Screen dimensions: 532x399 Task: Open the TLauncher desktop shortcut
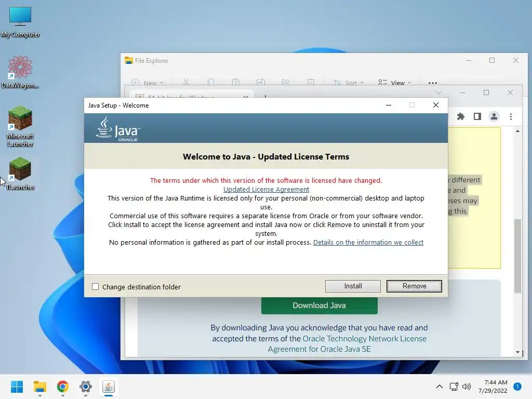(x=20, y=174)
